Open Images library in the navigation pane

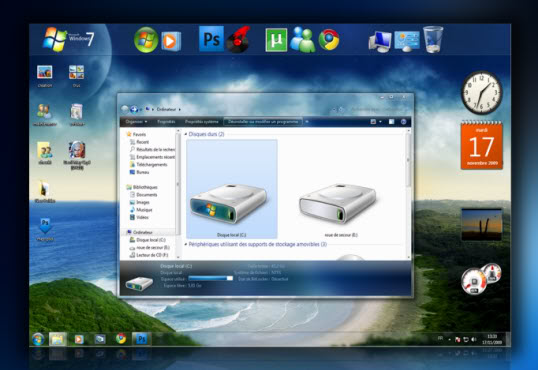coord(139,202)
